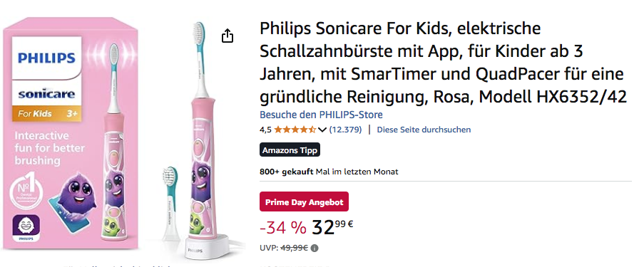Click the 4.5 star rating stars
Image resolution: width=644 pixels, height=267 pixels.
point(295,130)
